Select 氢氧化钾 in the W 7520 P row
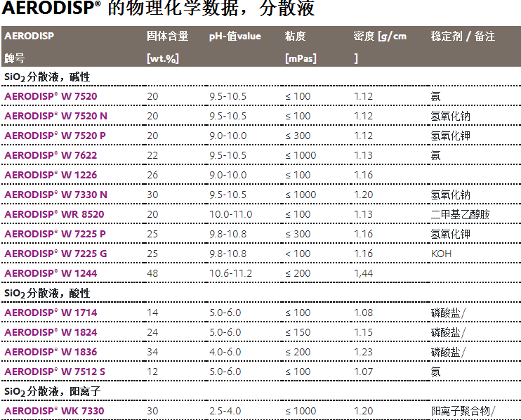 click(x=450, y=136)
